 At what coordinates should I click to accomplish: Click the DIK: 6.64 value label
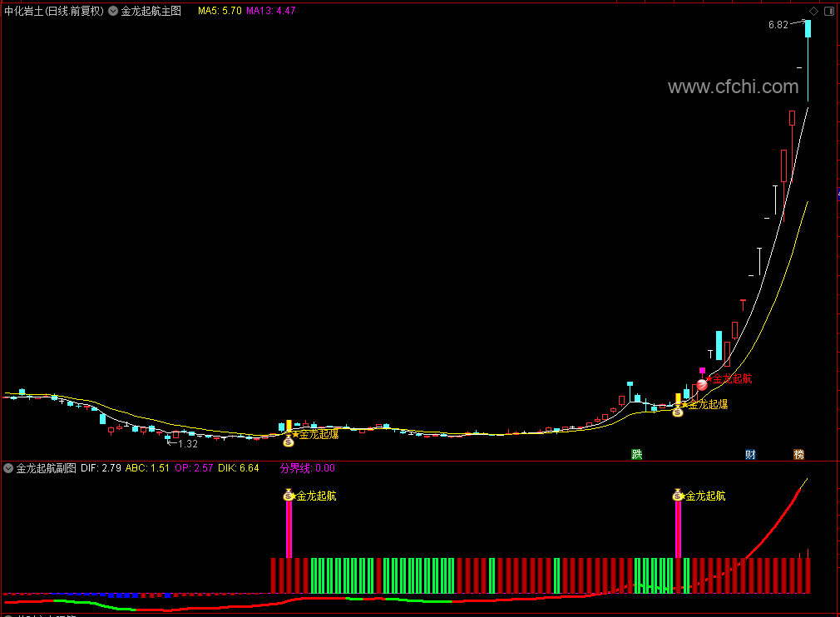pyautogui.click(x=239, y=468)
